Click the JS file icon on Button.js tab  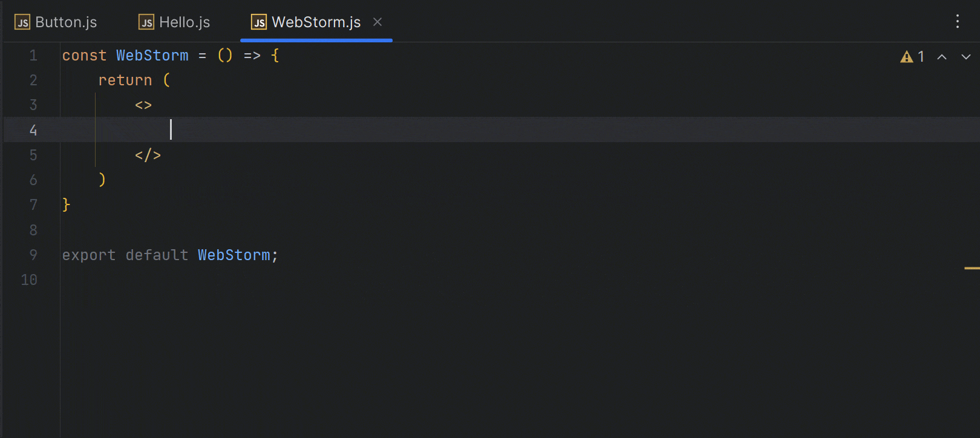coord(22,22)
